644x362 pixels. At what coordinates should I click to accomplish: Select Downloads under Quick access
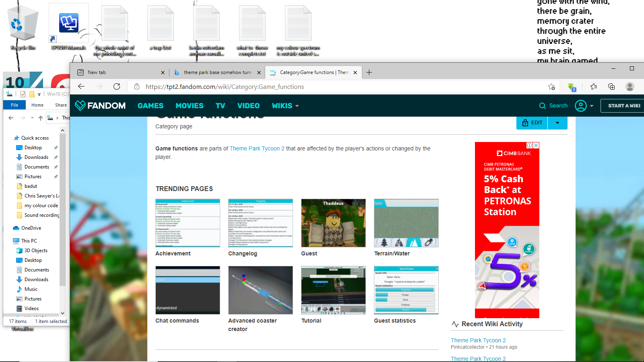pyautogui.click(x=36, y=157)
